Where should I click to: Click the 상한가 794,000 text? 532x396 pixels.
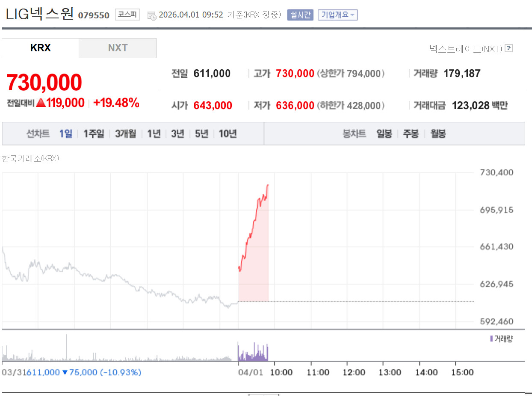351,74
